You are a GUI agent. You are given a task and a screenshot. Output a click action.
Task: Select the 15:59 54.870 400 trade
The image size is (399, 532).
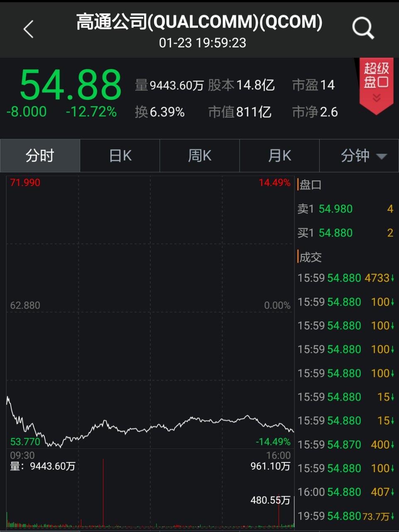click(346, 445)
